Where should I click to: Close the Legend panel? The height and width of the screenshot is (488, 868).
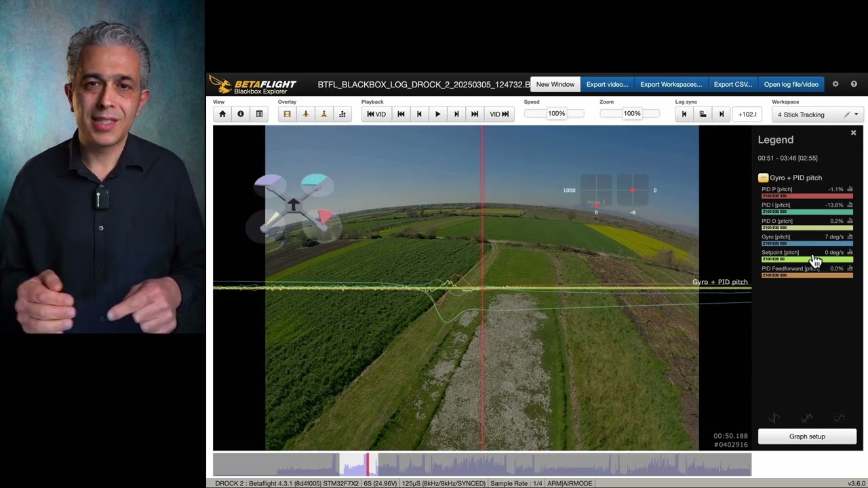[853, 133]
